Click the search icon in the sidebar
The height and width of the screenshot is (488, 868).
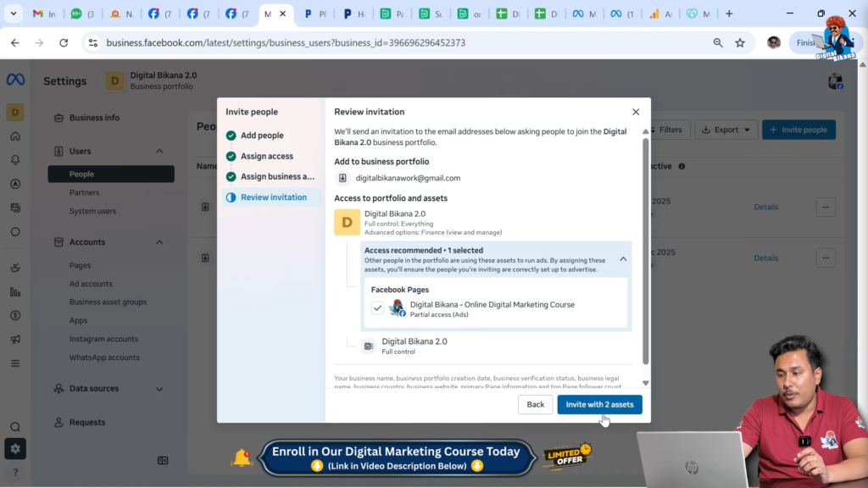click(x=15, y=426)
